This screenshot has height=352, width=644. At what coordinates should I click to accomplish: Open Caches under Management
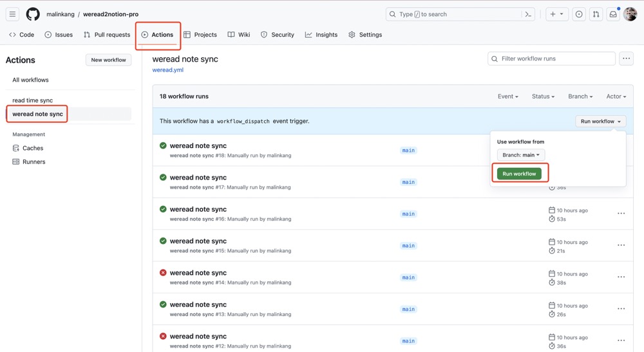point(28,148)
